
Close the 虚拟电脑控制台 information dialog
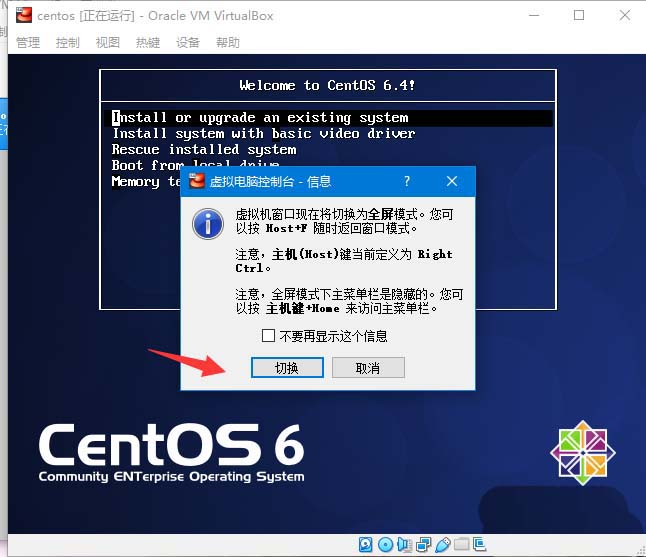coord(452,181)
